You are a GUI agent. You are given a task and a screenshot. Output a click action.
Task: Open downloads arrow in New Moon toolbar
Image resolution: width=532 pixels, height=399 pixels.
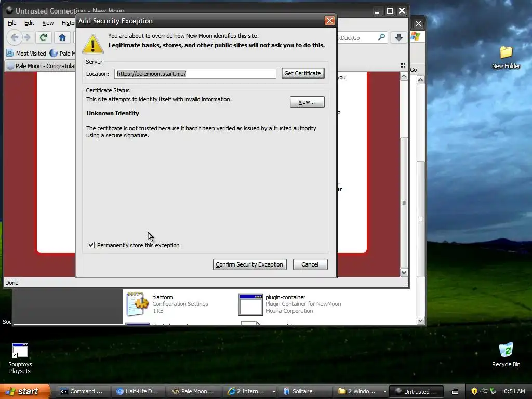point(399,37)
